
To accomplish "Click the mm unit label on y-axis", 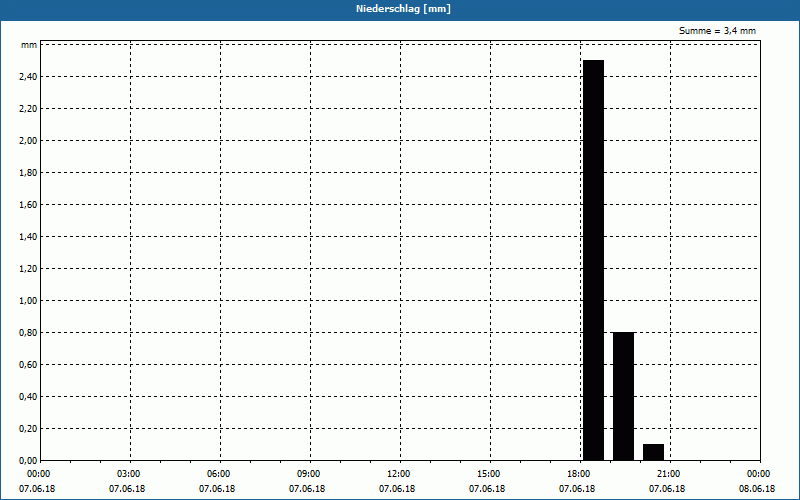I will coord(29,45).
